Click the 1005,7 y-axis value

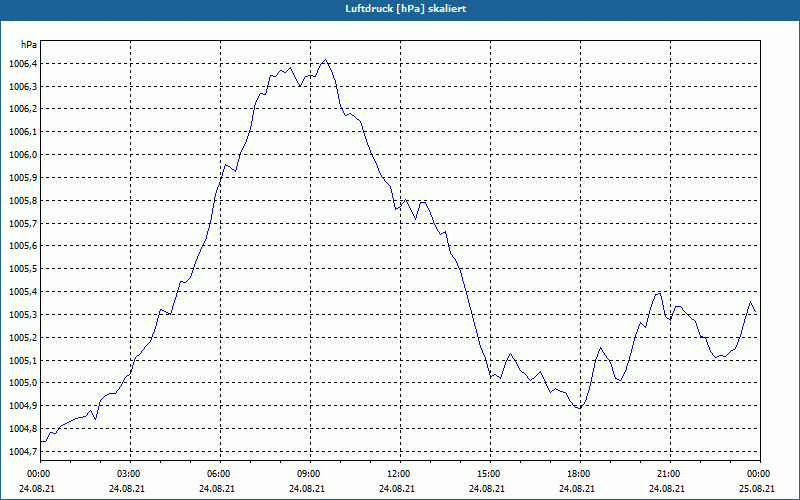(23, 223)
